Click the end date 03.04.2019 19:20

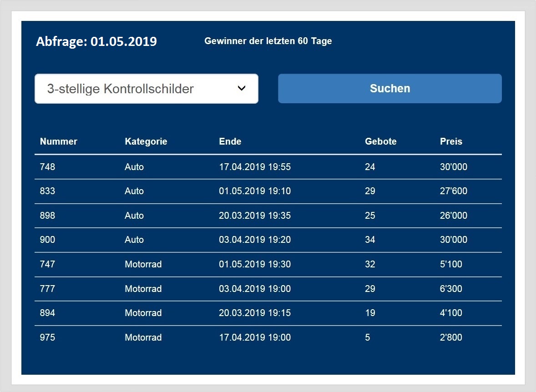255,240
